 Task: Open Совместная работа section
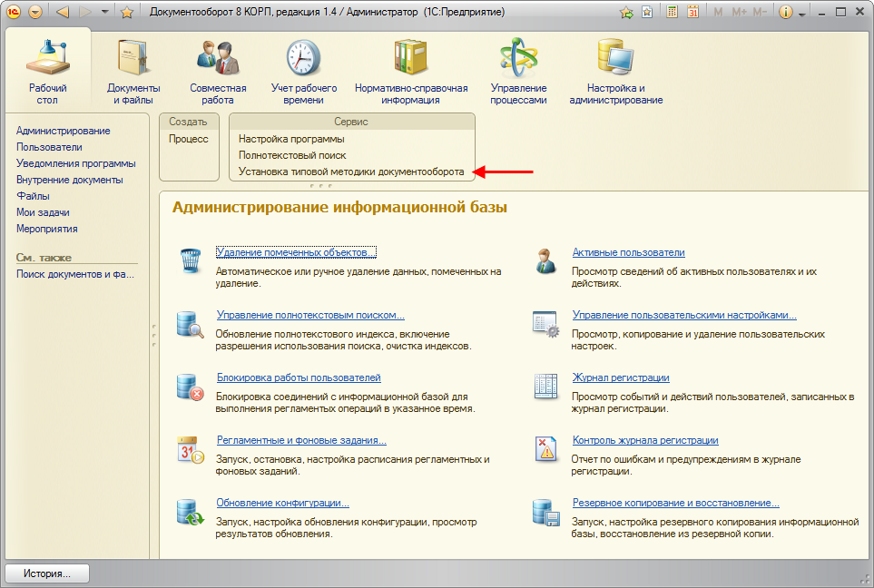coord(218,71)
